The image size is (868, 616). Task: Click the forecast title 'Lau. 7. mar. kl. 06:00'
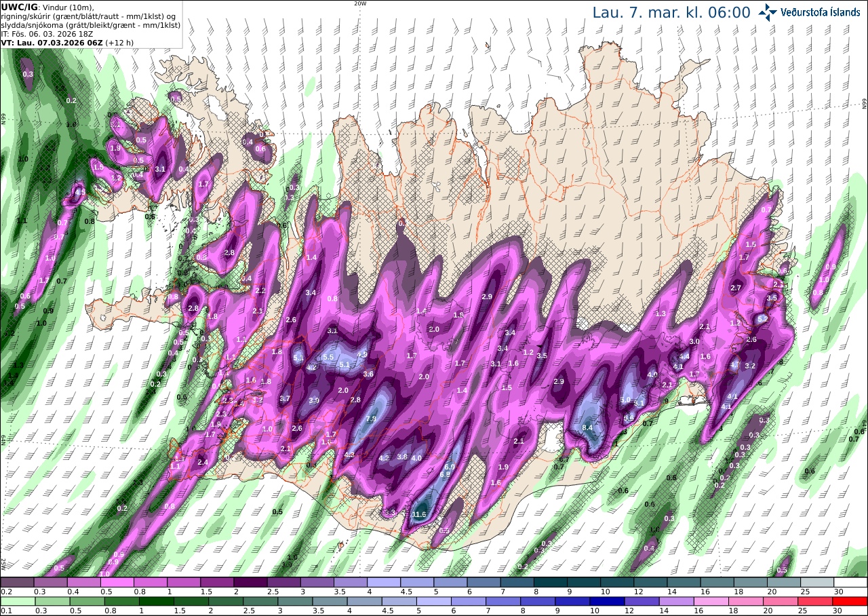click(x=671, y=12)
